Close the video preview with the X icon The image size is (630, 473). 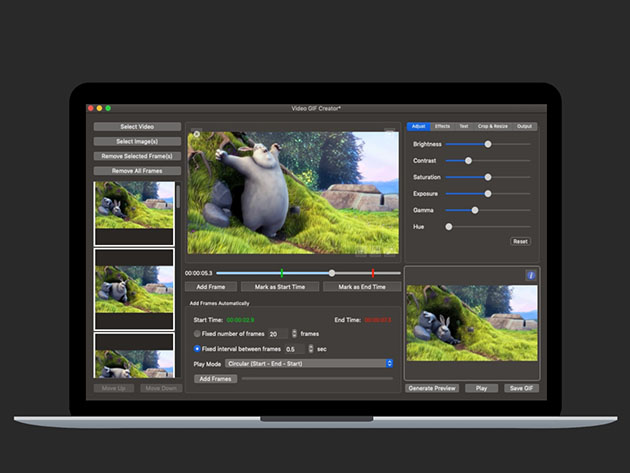[197, 134]
